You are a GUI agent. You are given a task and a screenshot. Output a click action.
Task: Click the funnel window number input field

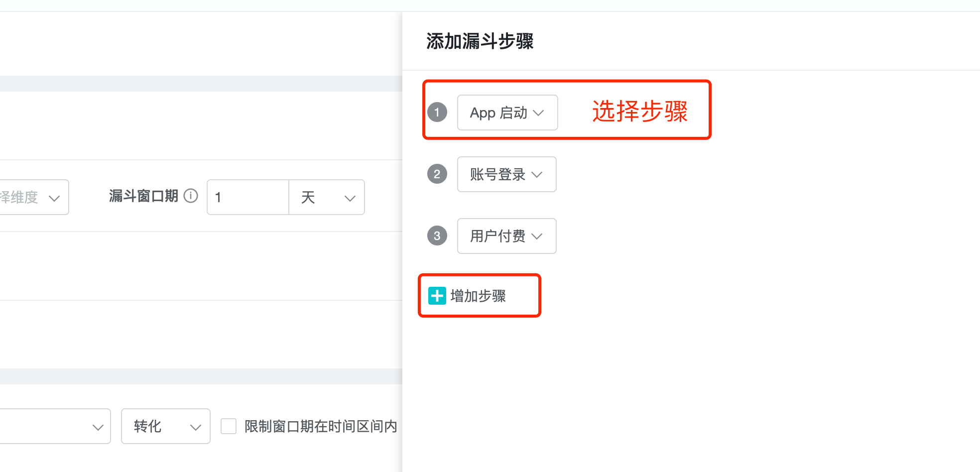click(x=248, y=197)
